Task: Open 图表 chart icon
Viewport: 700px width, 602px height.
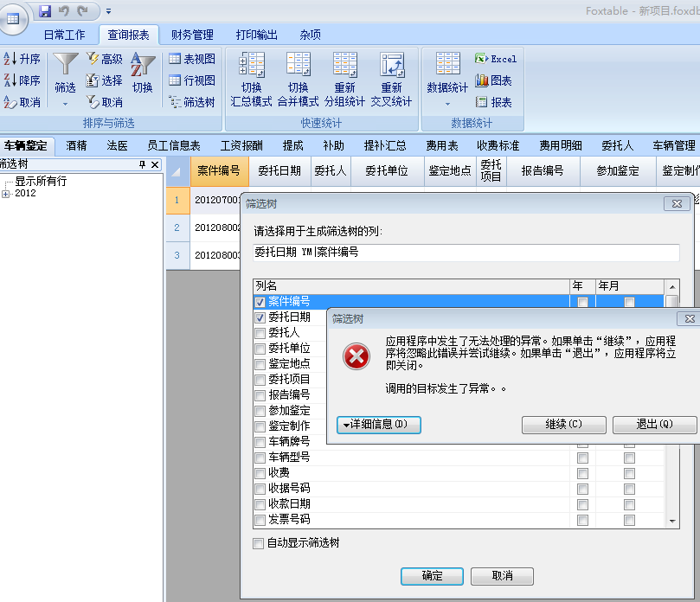Action: click(482, 80)
